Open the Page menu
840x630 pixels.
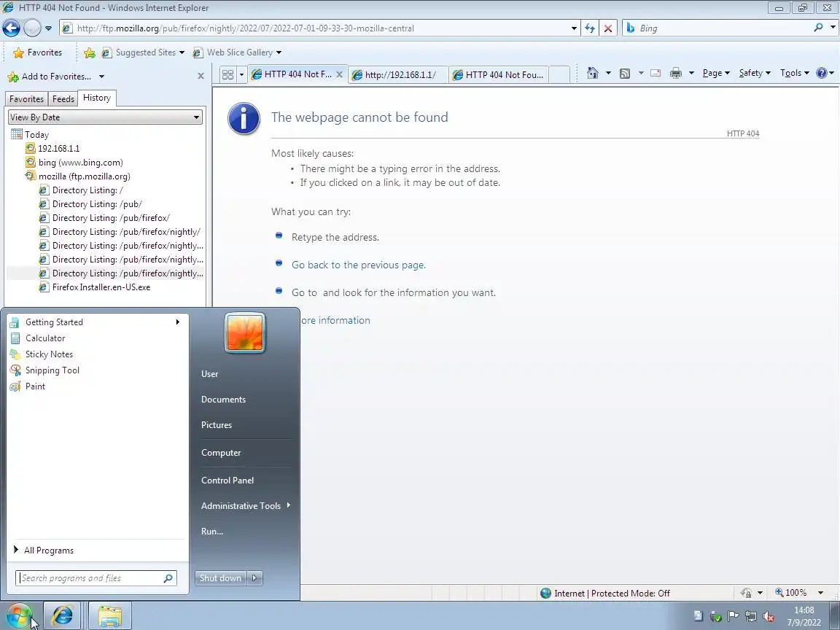pyautogui.click(x=716, y=74)
